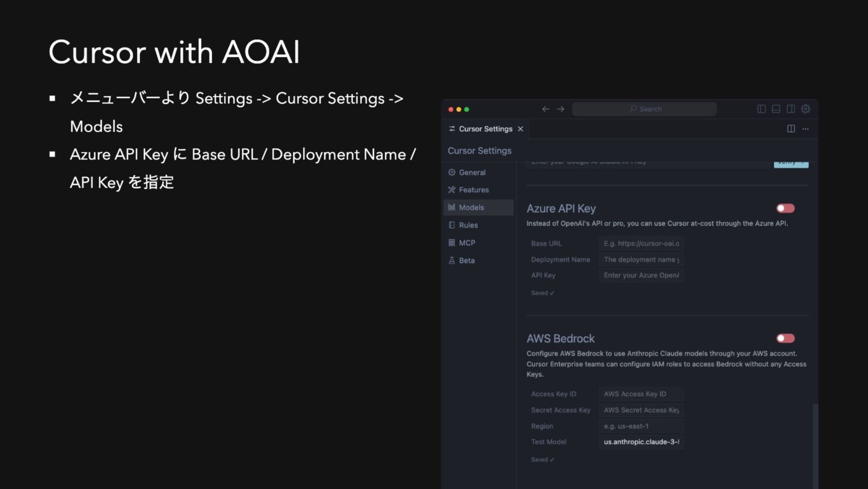Open the General settings section
Image resolution: width=868 pixels, height=489 pixels.
pyautogui.click(x=472, y=172)
